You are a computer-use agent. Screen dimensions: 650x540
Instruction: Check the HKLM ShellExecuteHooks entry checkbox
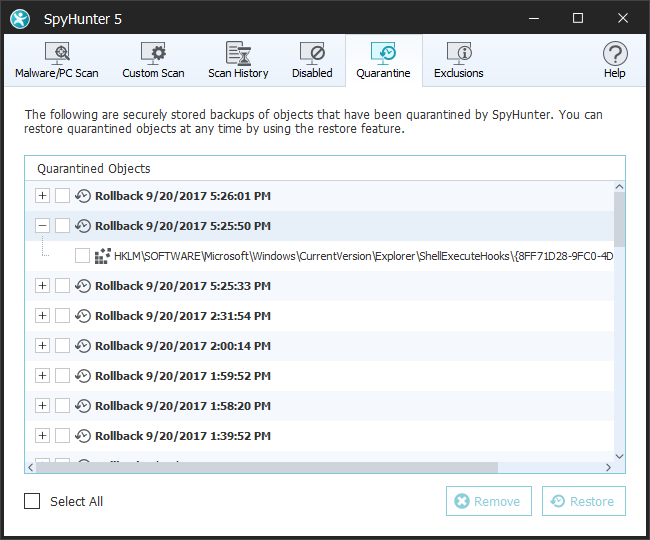point(82,256)
